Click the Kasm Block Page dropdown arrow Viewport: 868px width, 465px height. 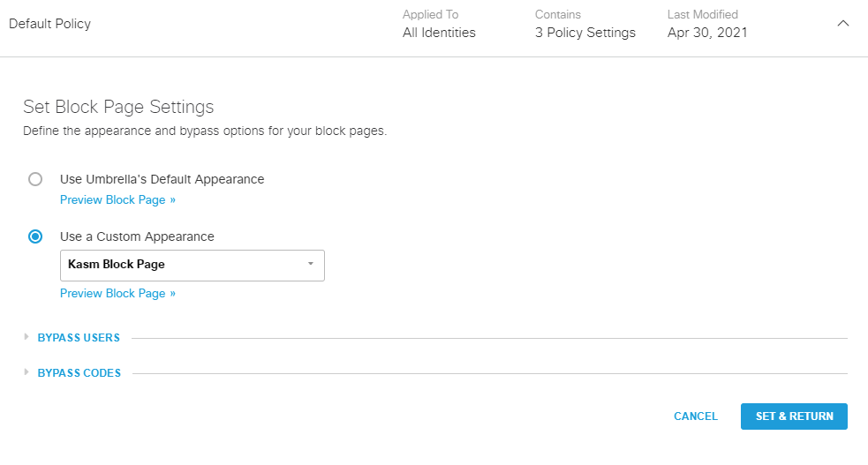click(311, 264)
